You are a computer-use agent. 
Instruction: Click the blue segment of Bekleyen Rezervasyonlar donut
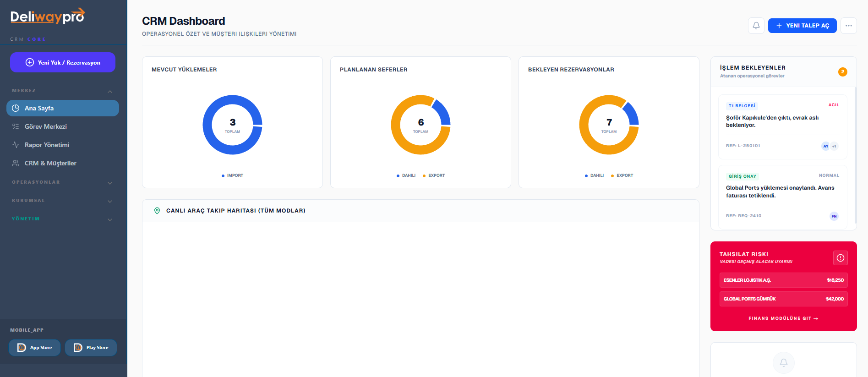click(631, 114)
